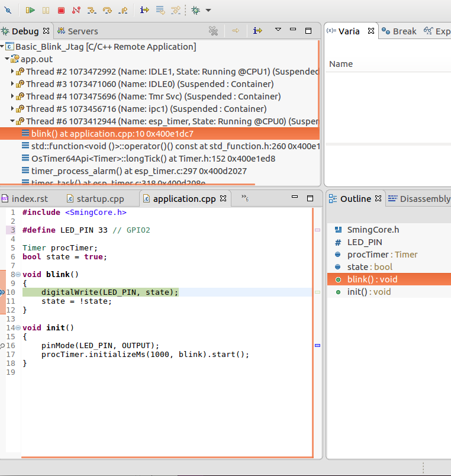Select init() in the Outline view
The height and width of the screenshot is (476, 451).
[x=360, y=292]
